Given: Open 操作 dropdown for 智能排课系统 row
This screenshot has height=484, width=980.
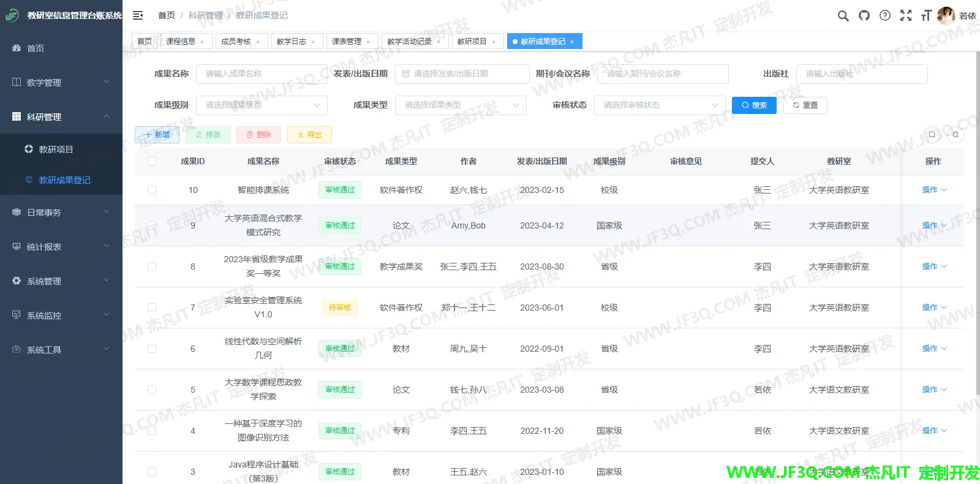Looking at the screenshot, I should click(934, 190).
